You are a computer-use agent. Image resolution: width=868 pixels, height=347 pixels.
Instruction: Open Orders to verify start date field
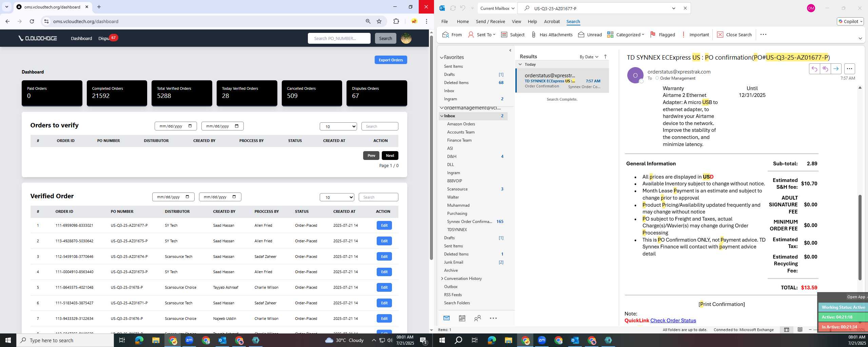(176, 126)
